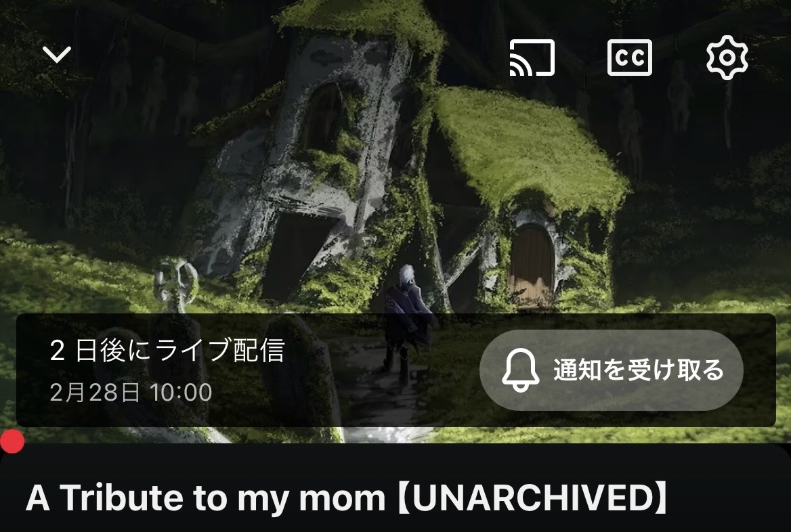Click the 通知を受け取る button text
The image size is (791, 532).
click(x=639, y=370)
